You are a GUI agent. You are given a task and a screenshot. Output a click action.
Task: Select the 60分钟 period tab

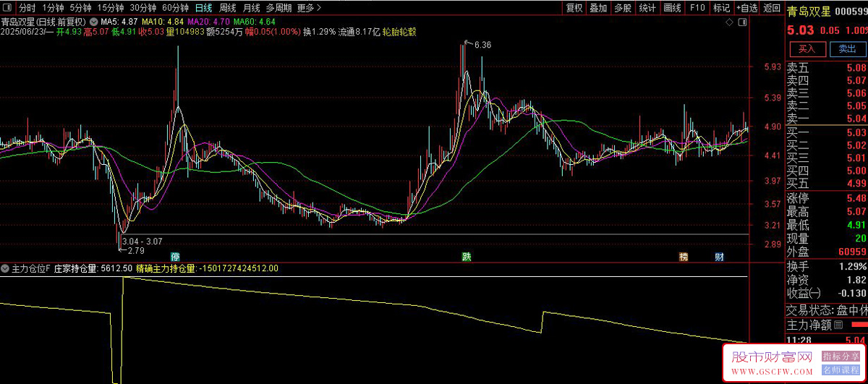pos(176,8)
